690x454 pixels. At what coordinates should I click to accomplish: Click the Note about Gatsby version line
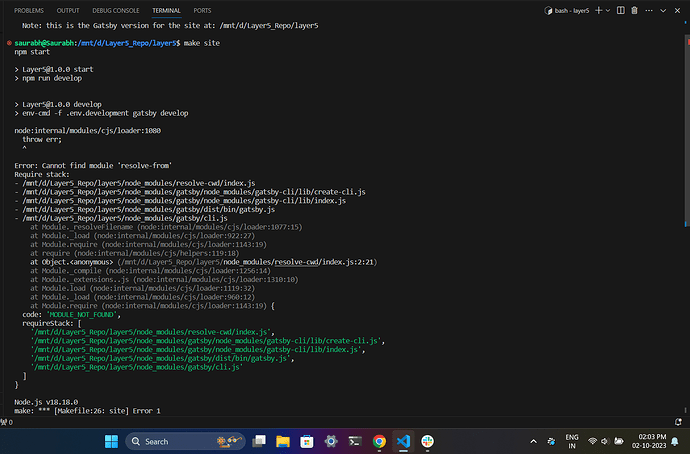(x=170, y=26)
